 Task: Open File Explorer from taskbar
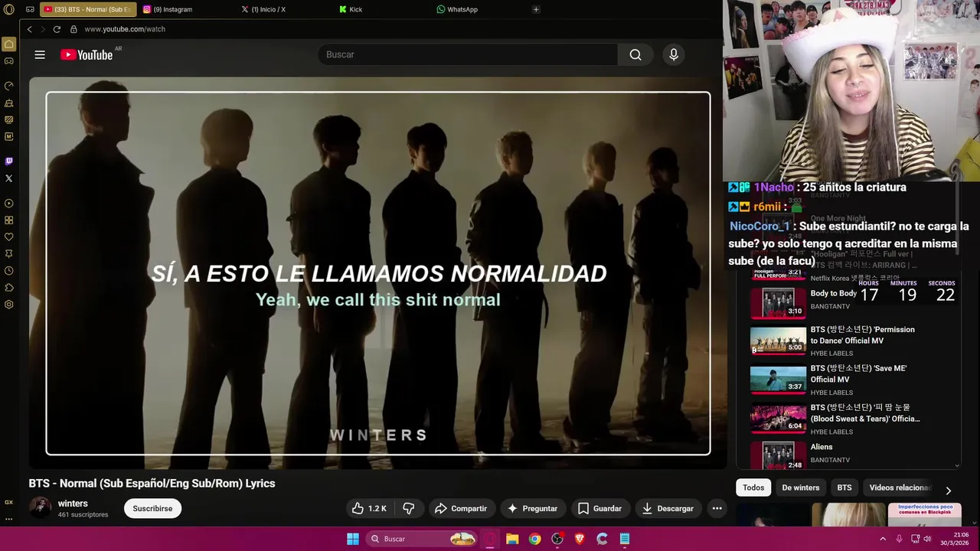tap(512, 539)
